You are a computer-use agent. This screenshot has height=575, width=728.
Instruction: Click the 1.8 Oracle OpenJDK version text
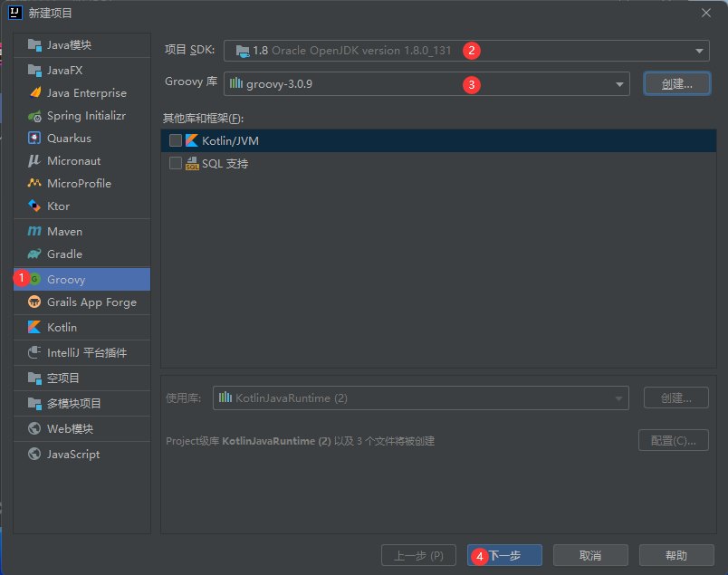tap(352, 51)
